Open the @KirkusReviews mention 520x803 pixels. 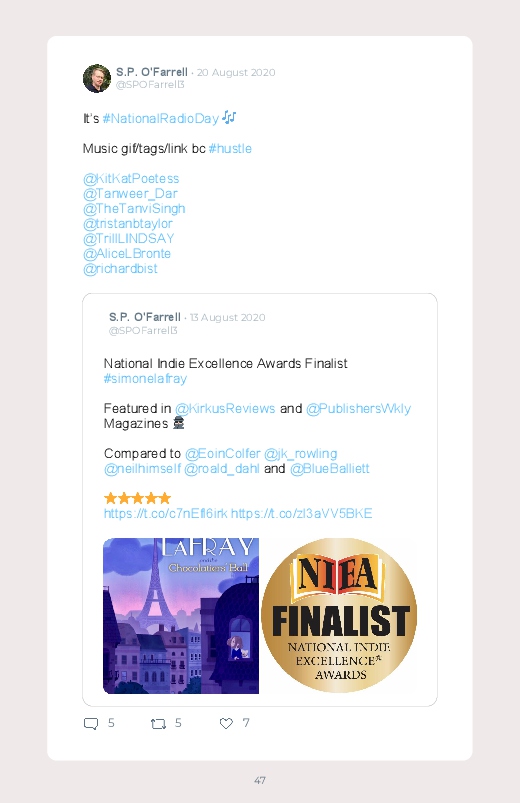pos(225,409)
